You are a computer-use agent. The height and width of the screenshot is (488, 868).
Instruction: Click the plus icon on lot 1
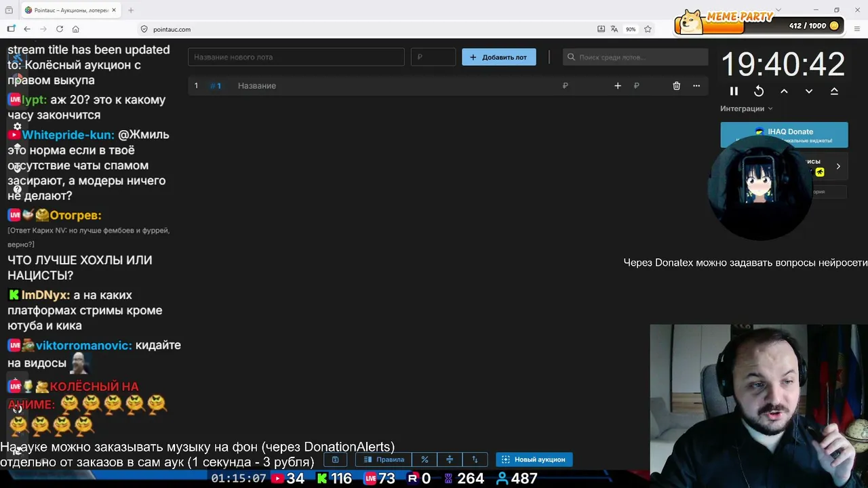coord(618,85)
